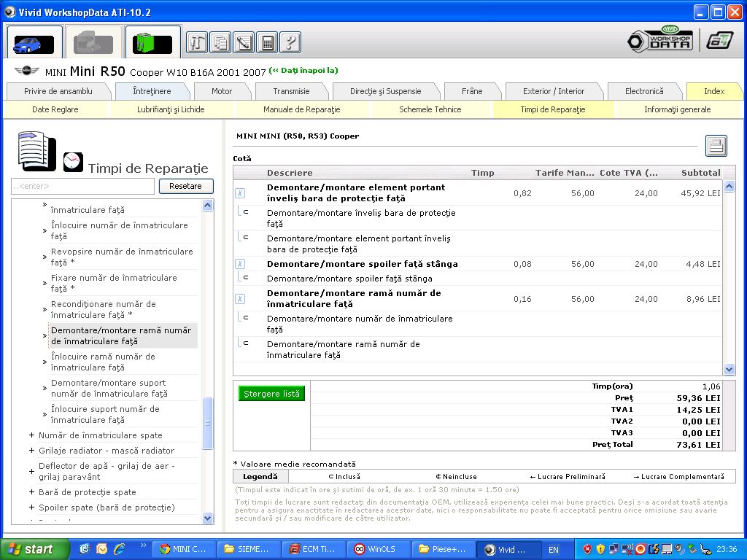Click the left tree panel scrollbar thumb

pyautogui.click(x=208, y=423)
